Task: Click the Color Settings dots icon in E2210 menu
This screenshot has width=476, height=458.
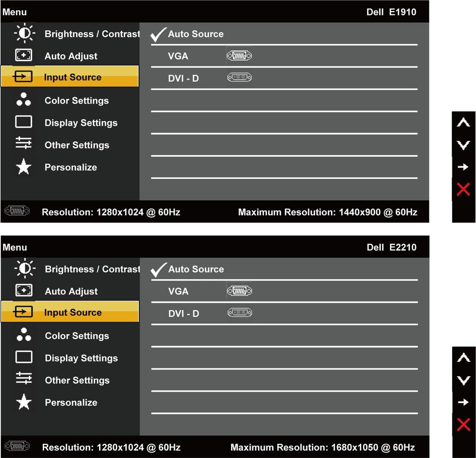Action: click(x=24, y=334)
